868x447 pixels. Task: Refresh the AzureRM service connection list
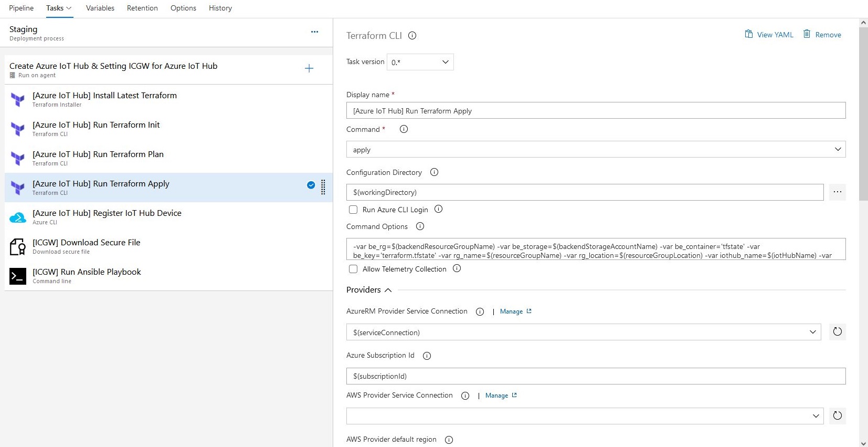(x=837, y=332)
